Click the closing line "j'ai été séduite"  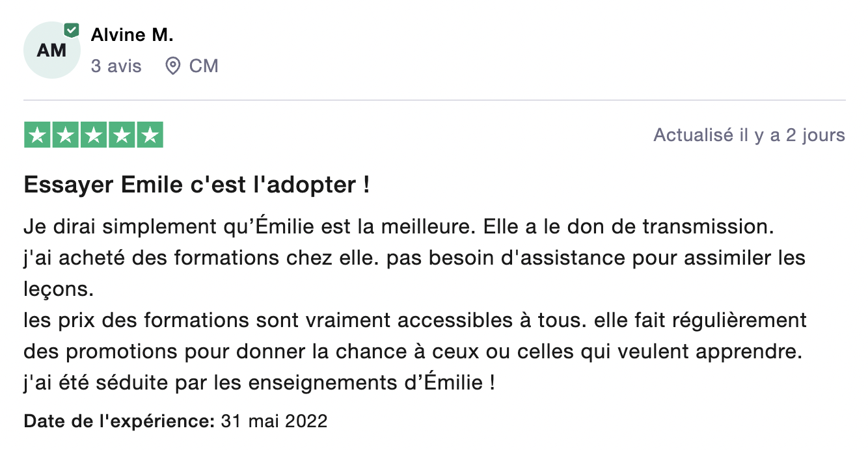tap(259, 382)
